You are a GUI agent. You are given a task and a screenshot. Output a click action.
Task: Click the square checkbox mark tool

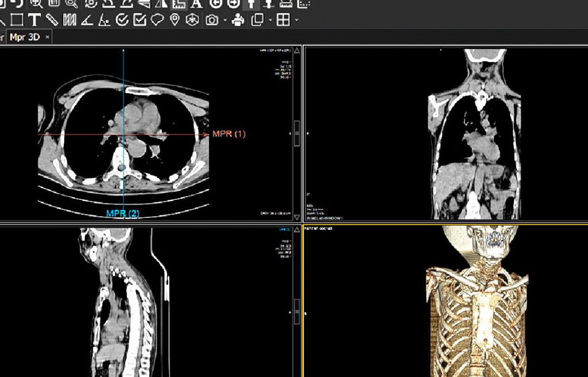(x=140, y=20)
